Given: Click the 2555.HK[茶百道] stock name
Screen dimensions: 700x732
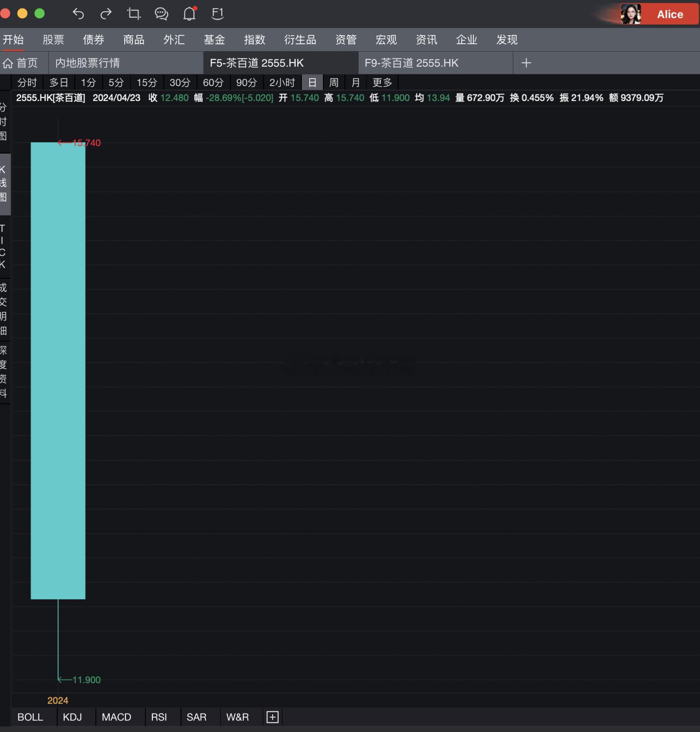Looking at the screenshot, I should [x=51, y=98].
